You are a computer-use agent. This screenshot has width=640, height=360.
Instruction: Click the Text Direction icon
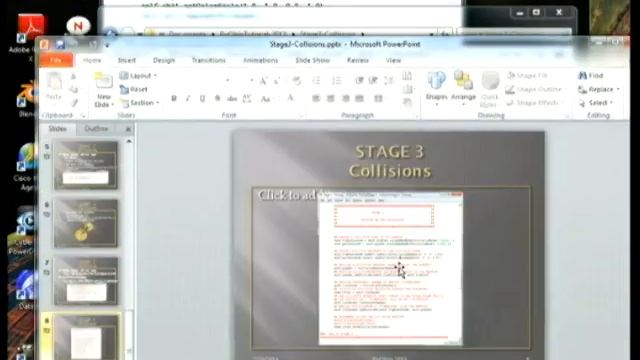[407, 76]
